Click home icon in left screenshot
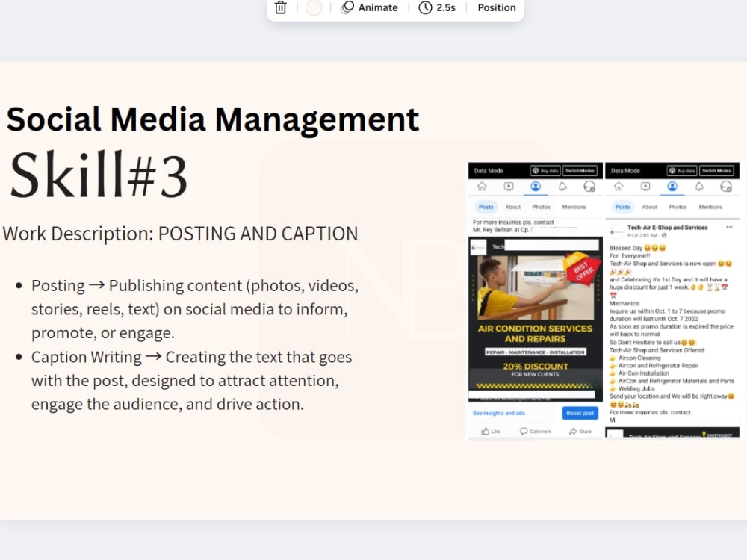 tap(482, 186)
